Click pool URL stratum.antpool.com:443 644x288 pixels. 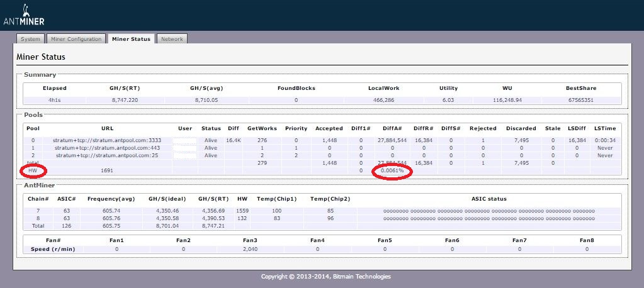tap(107, 148)
